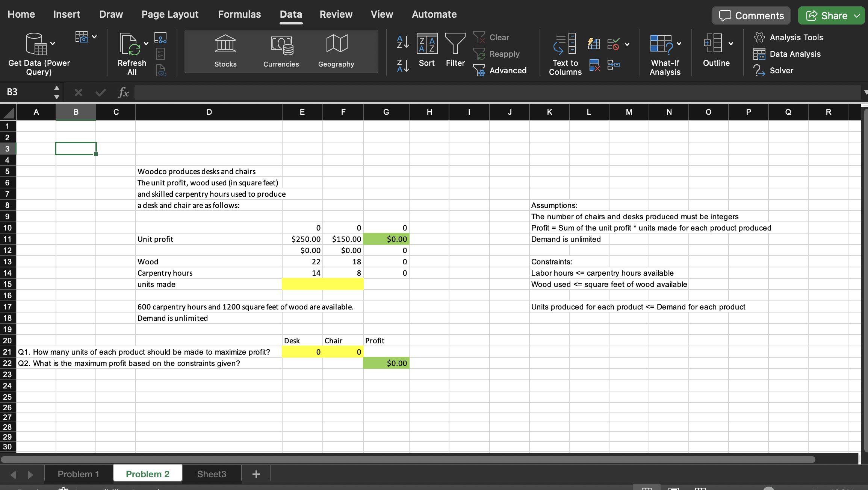Open the Problem 1 sheet tab
868x490 pixels.
click(78, 474)
